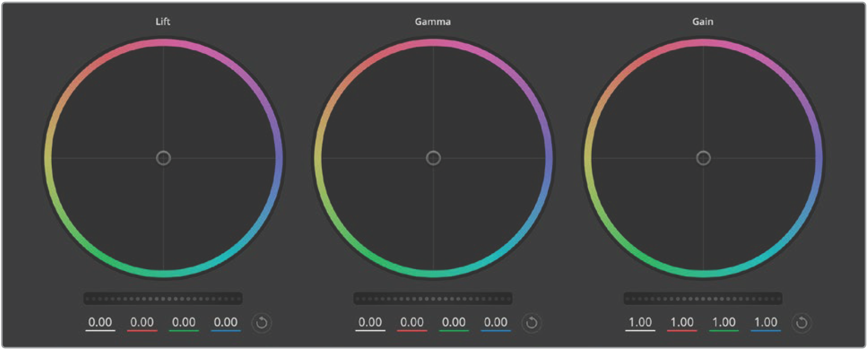Click the Gain master wheel slider
The width and height of the screenshot is (868, 350).
(x=703, y=299)
